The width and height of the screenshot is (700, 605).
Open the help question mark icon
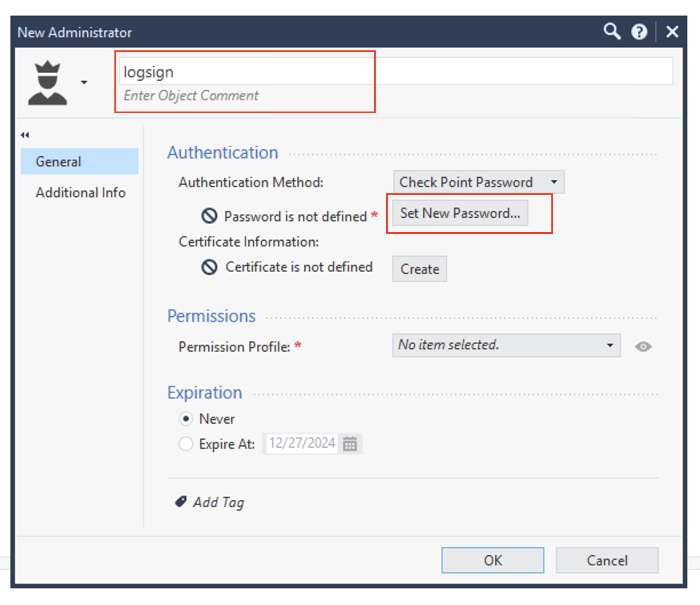(x=639, y=32)
